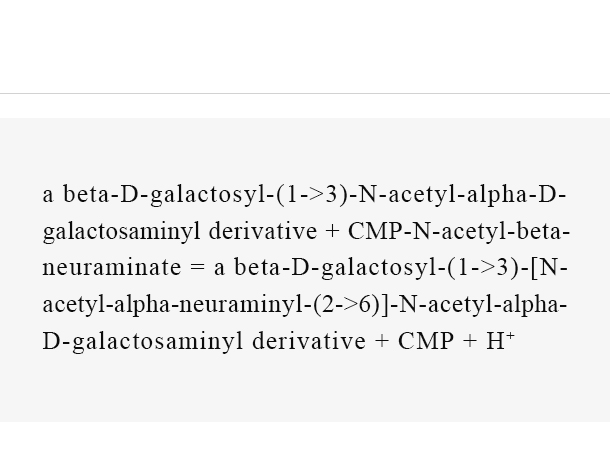The width and height of the screenshot is (610, 463).
Task: Click the plus sign before 'CMP-N-acetyl-beta-'
Action: 332,232
